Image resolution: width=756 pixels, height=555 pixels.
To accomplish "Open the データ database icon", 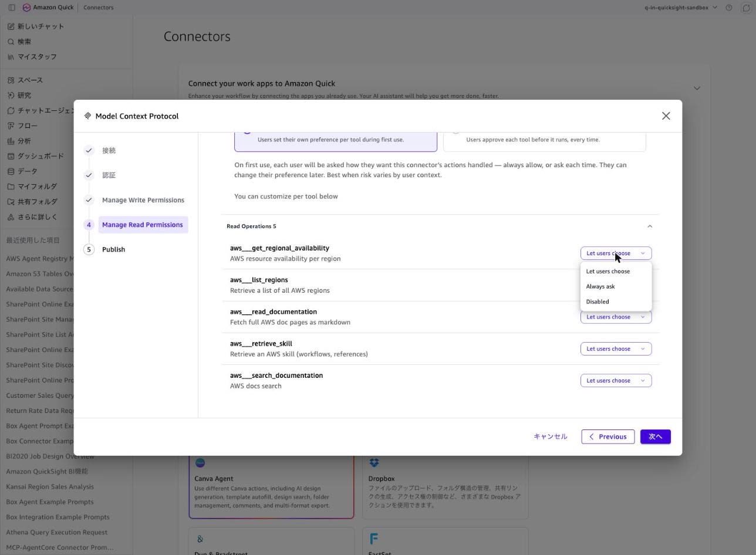I will coord(11,172).
